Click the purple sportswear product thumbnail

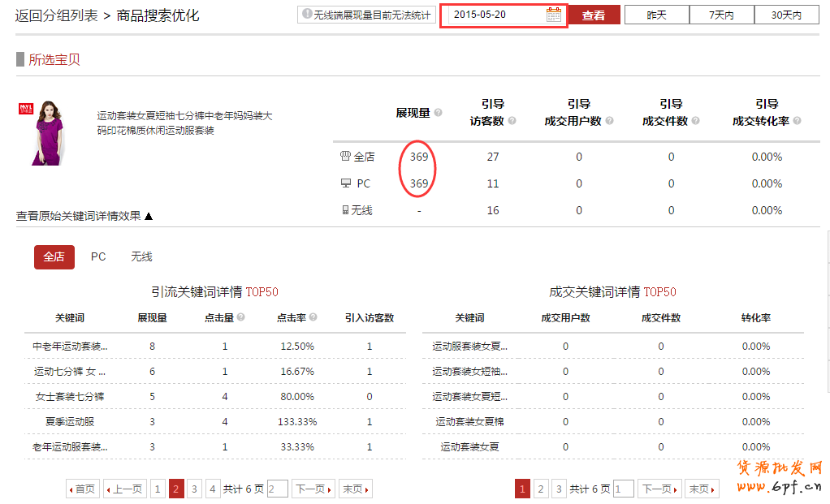(38, 133)
